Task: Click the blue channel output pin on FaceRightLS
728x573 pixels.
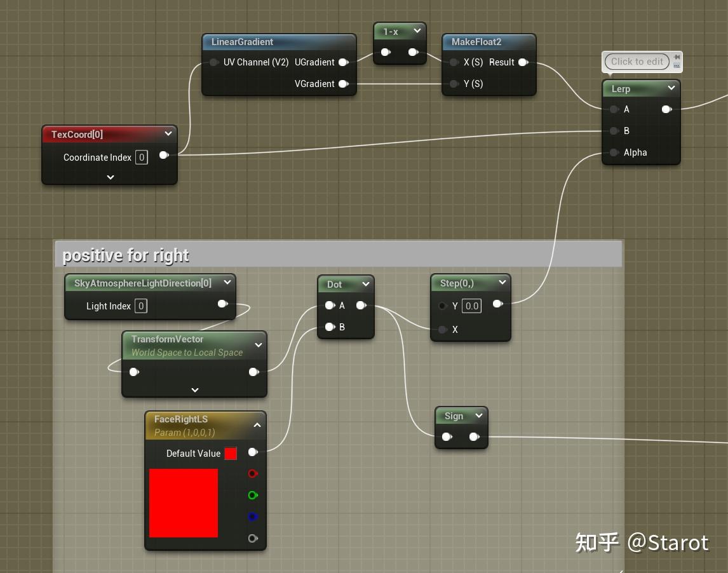Action: pos(253,516)
